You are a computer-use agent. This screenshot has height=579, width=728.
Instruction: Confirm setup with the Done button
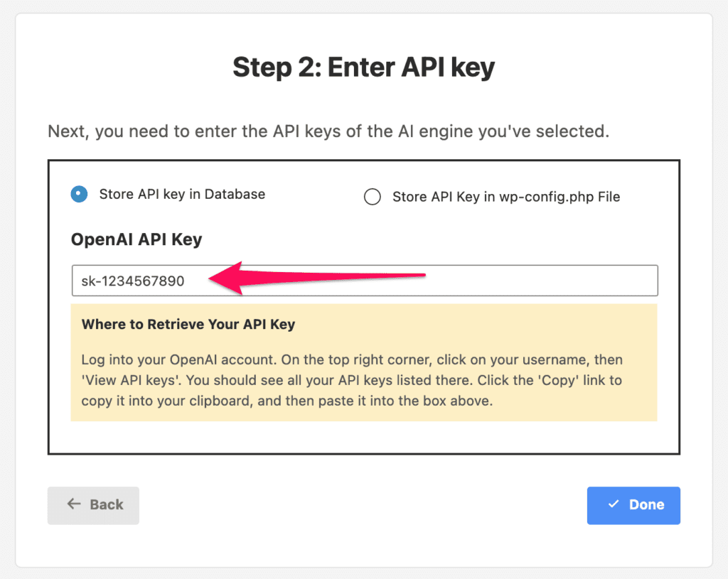click(x=633, y=505)
